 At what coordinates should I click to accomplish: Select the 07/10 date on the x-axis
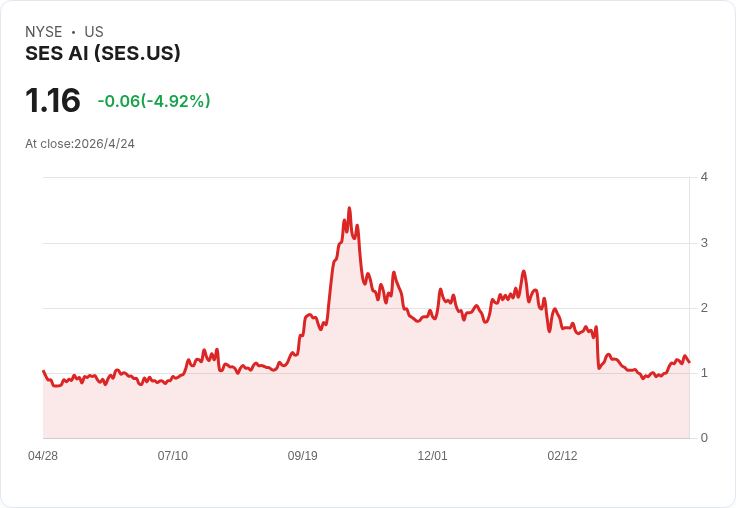(x=173, y=456)
